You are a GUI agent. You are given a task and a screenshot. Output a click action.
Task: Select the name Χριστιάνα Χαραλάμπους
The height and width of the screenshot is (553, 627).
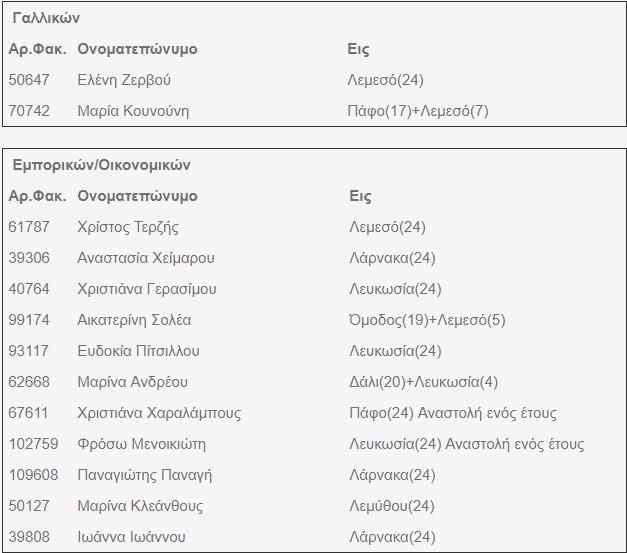click(159, 413)
